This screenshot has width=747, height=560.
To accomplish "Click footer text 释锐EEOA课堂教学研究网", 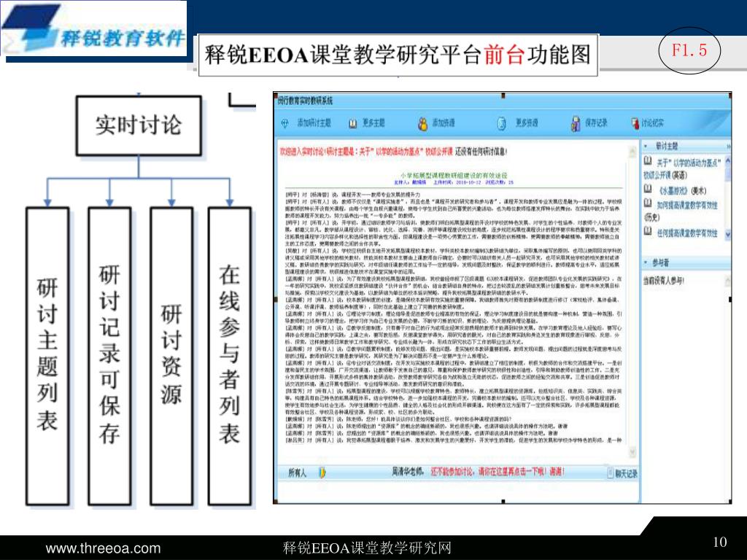I will 367,548.
